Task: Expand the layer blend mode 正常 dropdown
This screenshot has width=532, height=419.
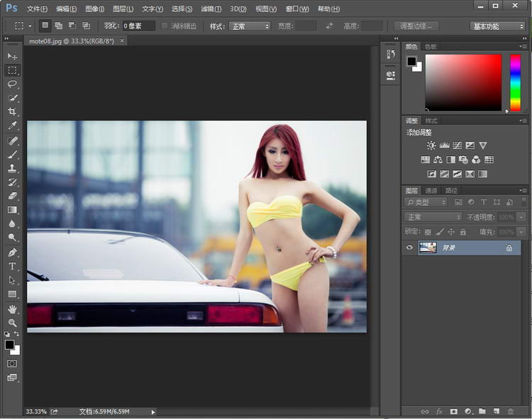Action: click(433, 217)
